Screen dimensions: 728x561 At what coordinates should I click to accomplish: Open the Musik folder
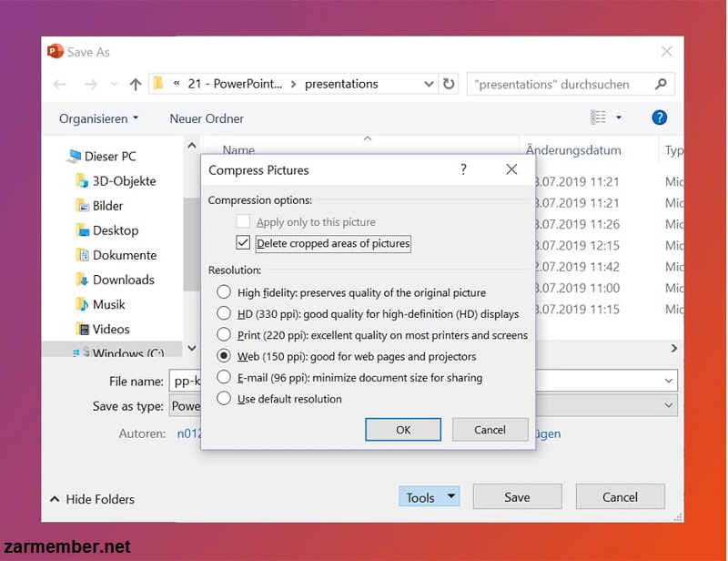tap(100, 304)
